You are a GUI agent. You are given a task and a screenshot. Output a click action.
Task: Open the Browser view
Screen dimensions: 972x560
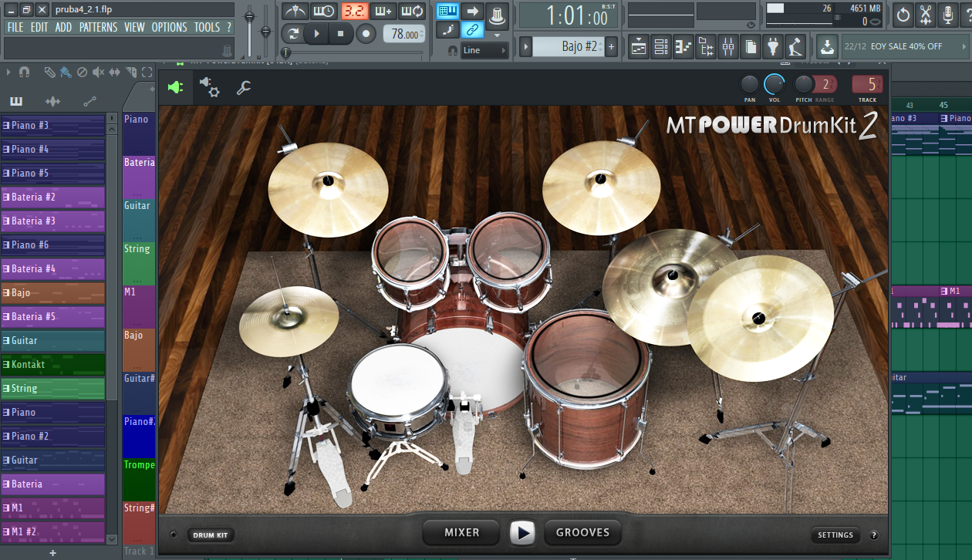coord(706,46)
